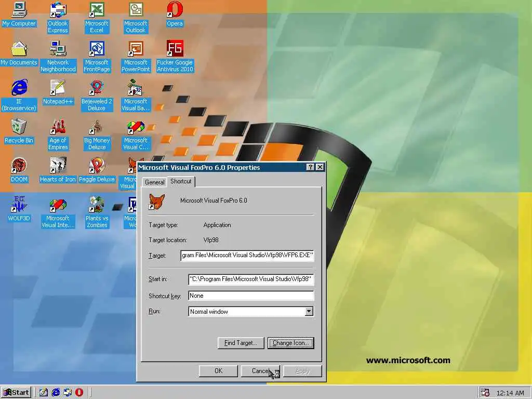The width and height of the screenshot is (532, 399).
Task: Switch to the Shortcut tab
Action: point(181,181)
